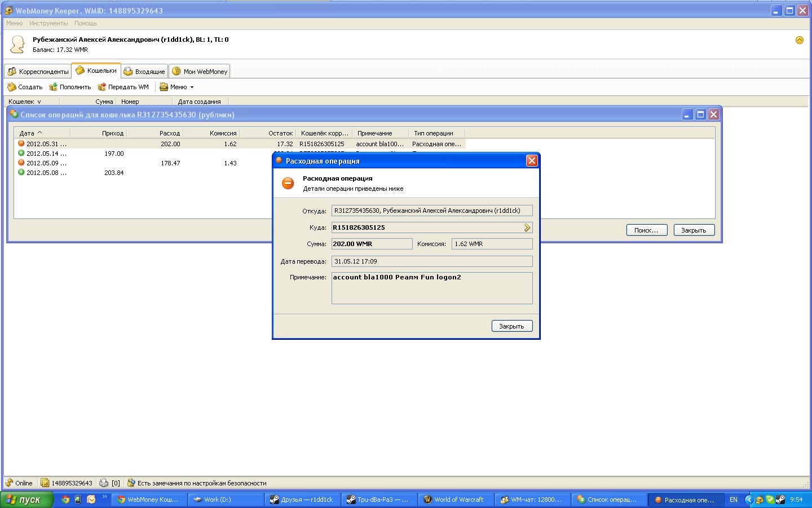Image resolution: width=812 pixels, height=508 pixels.
Task: Switch to Work (D:) taskbar window
Action: click(x=226, y=500)
